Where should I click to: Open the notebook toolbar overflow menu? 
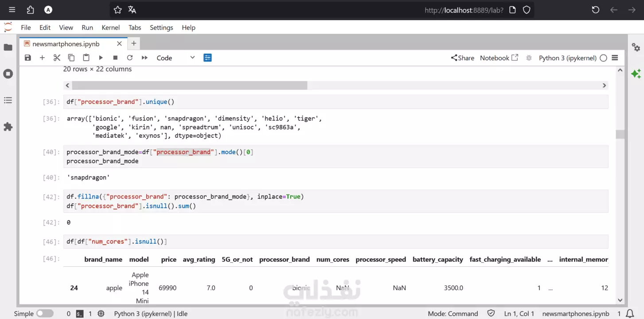tap(615, 58)
